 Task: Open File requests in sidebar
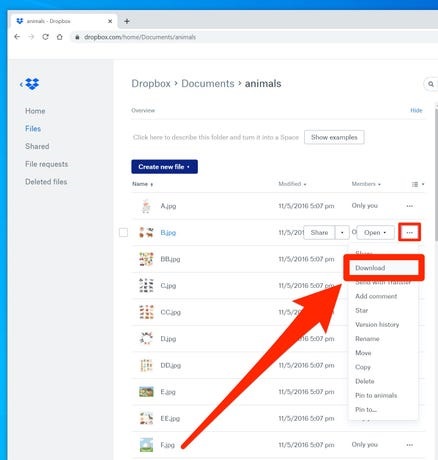[x=47, y=164]
